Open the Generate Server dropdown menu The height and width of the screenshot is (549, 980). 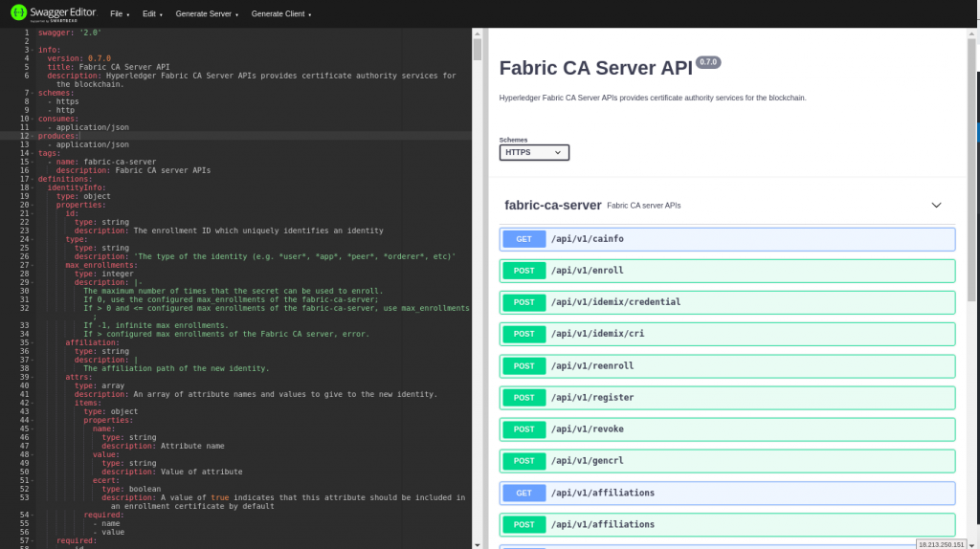pos(207,14)
